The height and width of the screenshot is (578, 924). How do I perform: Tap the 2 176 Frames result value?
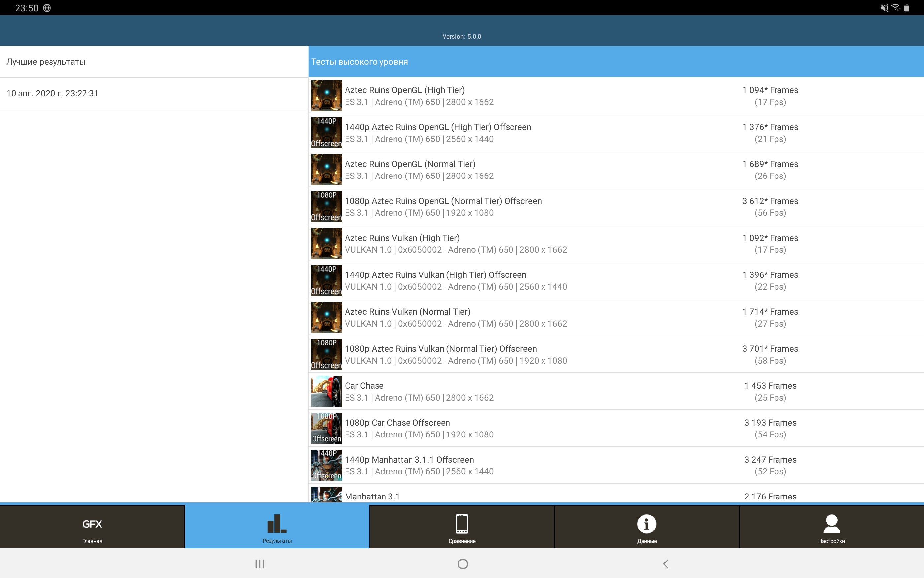770,496
